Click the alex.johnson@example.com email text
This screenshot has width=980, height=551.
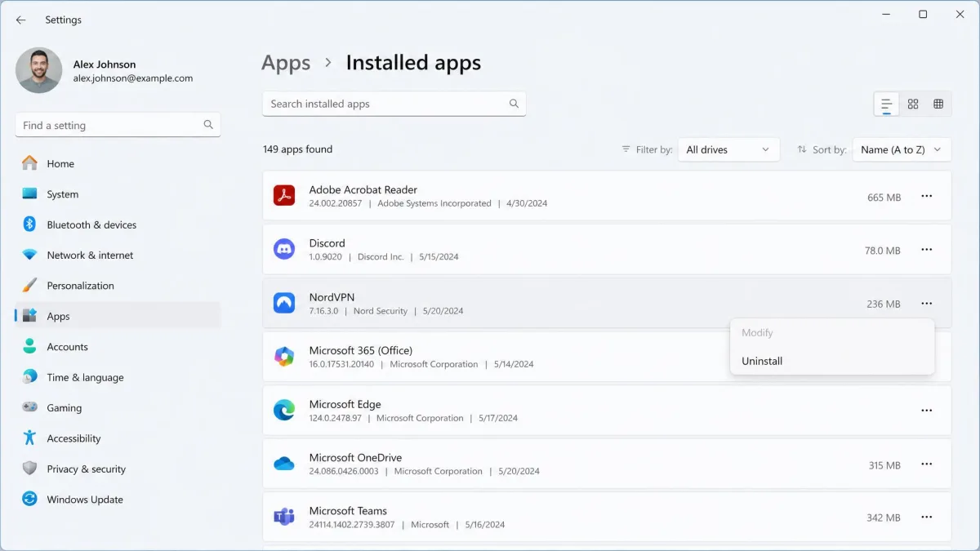(x=133, y=78)
